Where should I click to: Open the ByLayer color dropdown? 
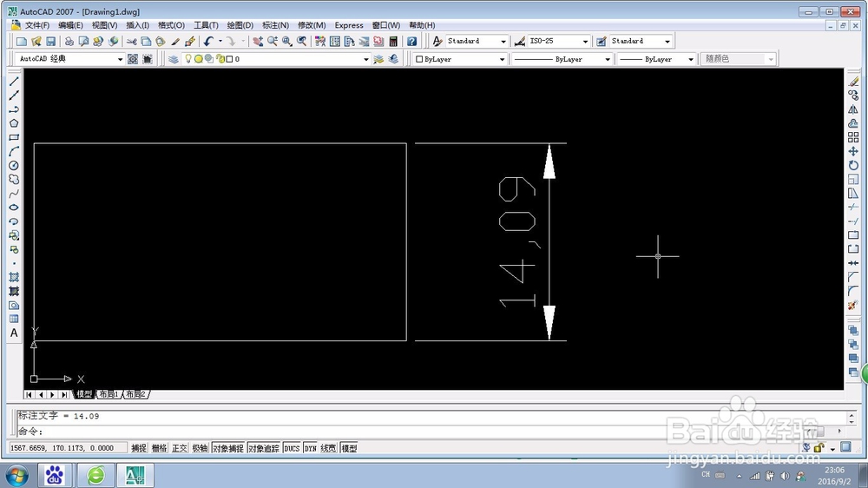point(502,59)
